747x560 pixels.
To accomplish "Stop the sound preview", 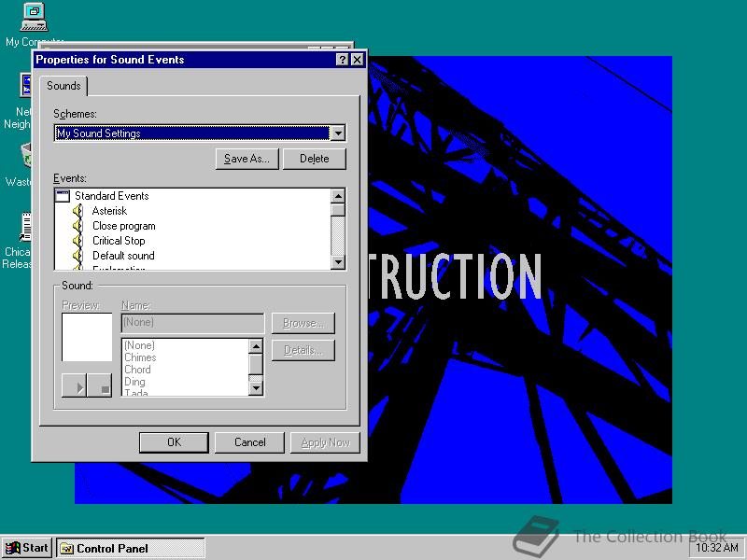I will tap(100, 385).
